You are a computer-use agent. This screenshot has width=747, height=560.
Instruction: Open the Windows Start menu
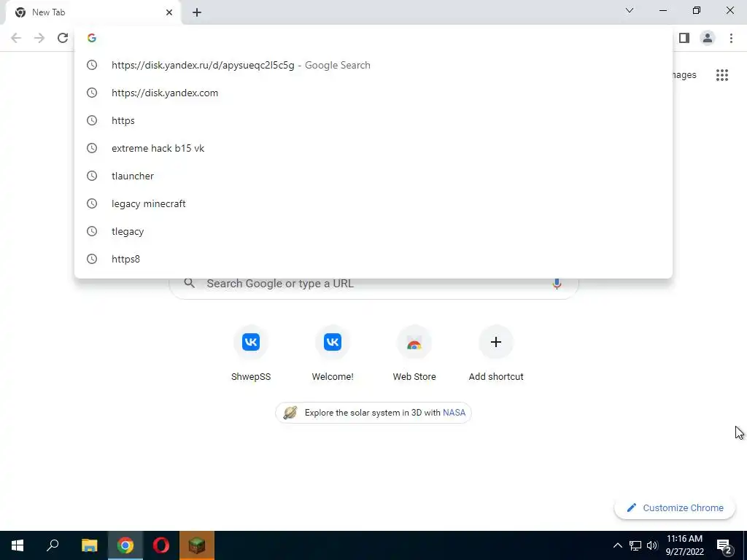click(18, 545)
